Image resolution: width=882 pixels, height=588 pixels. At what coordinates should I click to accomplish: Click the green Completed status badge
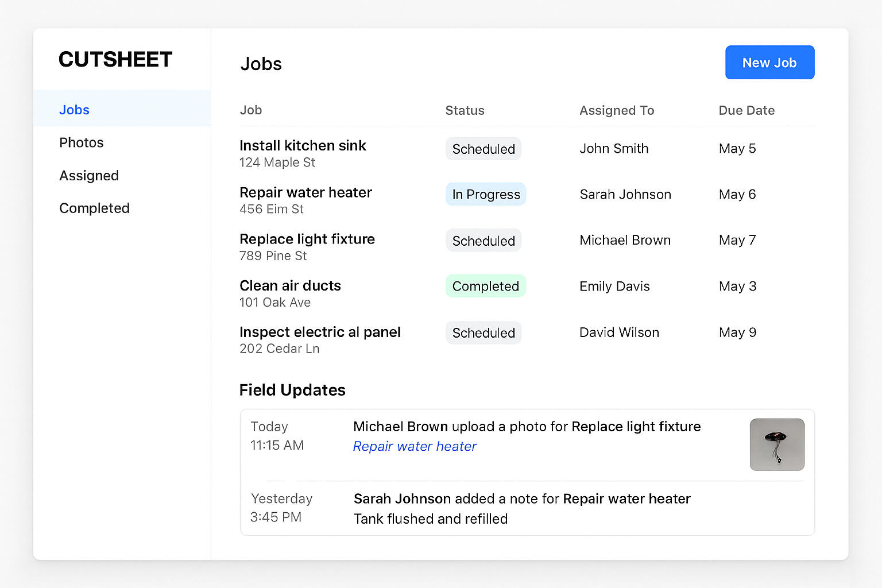pos(486,286)
